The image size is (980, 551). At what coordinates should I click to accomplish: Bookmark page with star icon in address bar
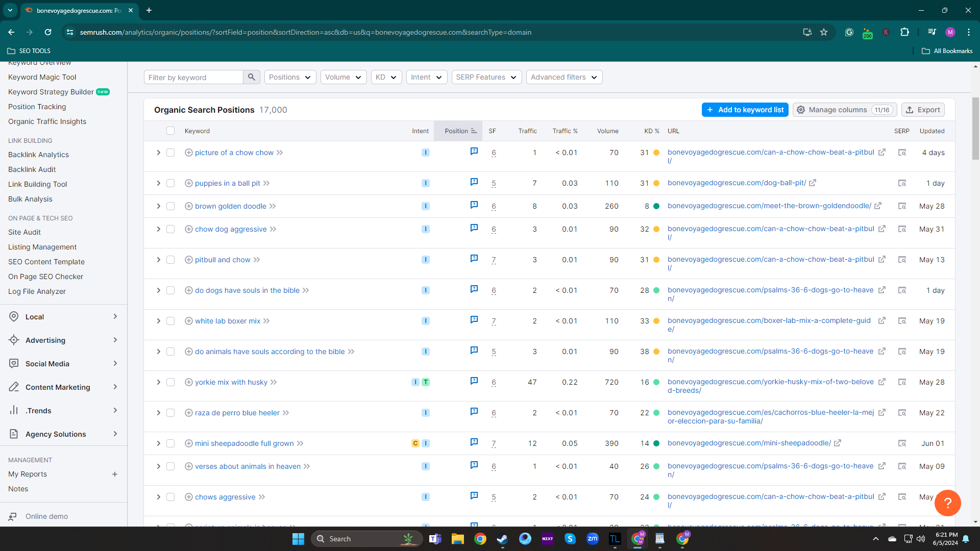[823, 32]
